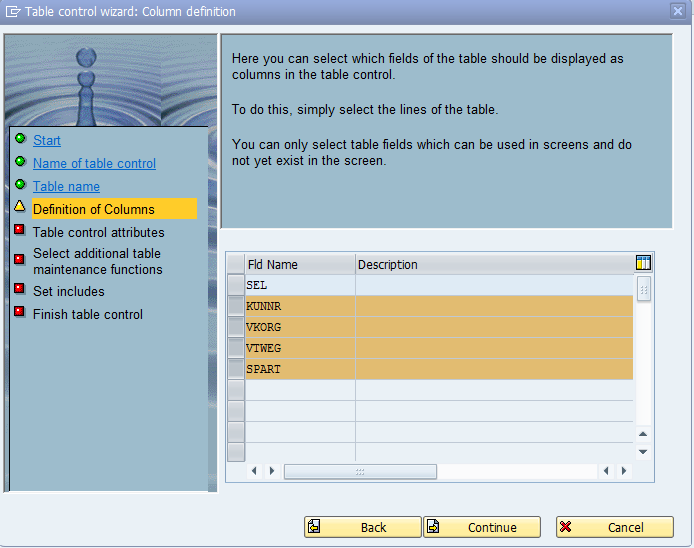694x548 pixels.
Task: Click the far-right scroll-right arrow
Action: (624, 471)
